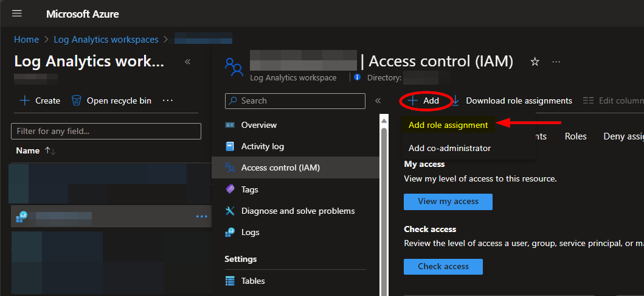Click the View my access button
The width and height of the screenshot is (644, 296).
448,202
